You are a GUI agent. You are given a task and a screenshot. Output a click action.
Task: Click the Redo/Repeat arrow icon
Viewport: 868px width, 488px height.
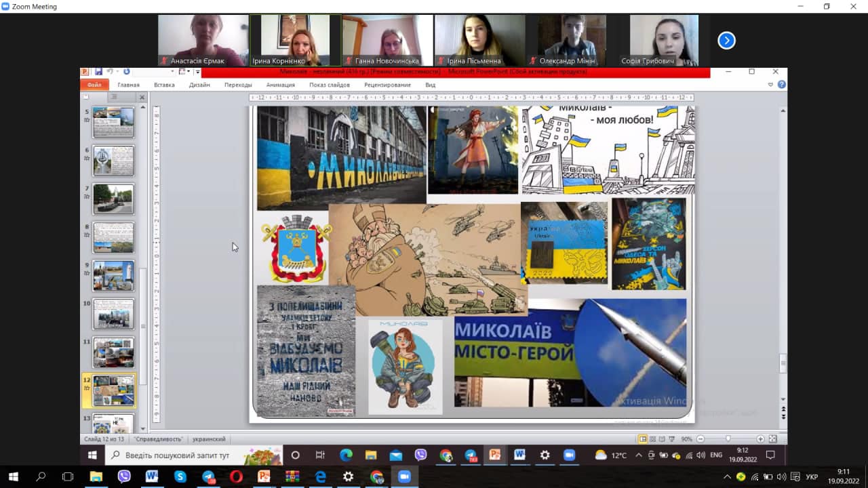click(x=126, y=72)
